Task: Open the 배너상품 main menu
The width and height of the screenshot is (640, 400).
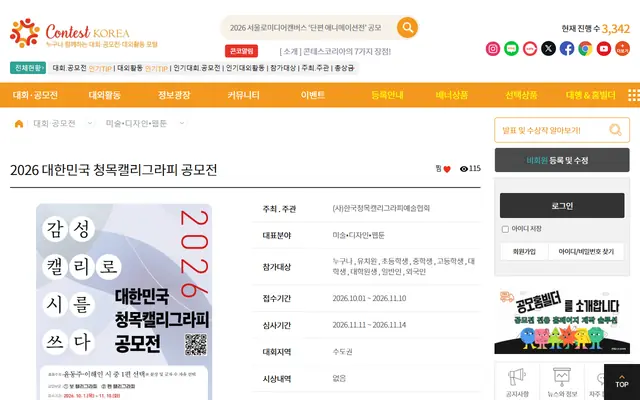Action: 452,96
